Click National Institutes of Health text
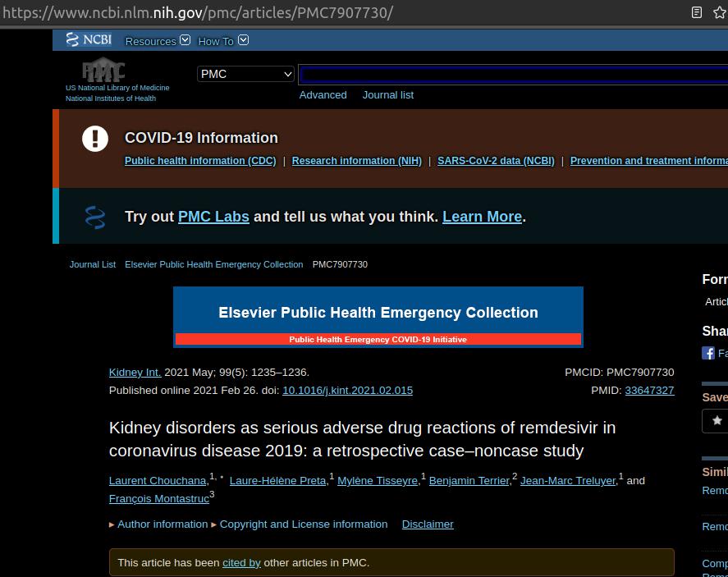 [x=111, y=98]
